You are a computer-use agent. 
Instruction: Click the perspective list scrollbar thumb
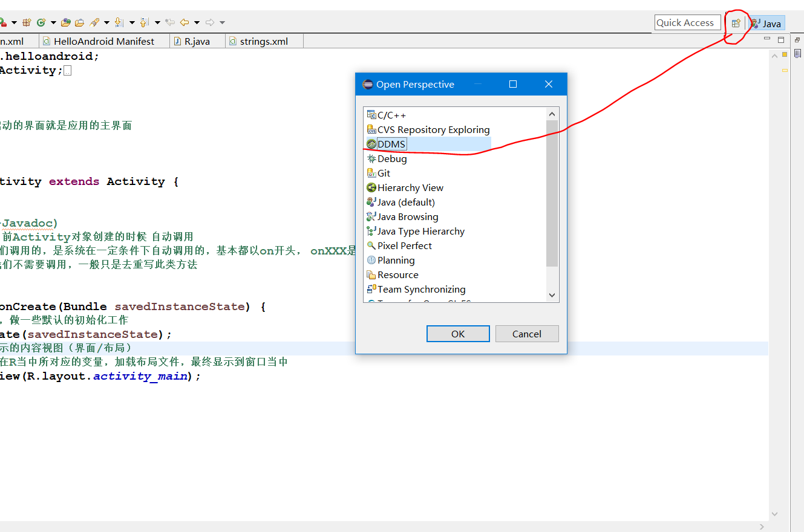[552, 193]
